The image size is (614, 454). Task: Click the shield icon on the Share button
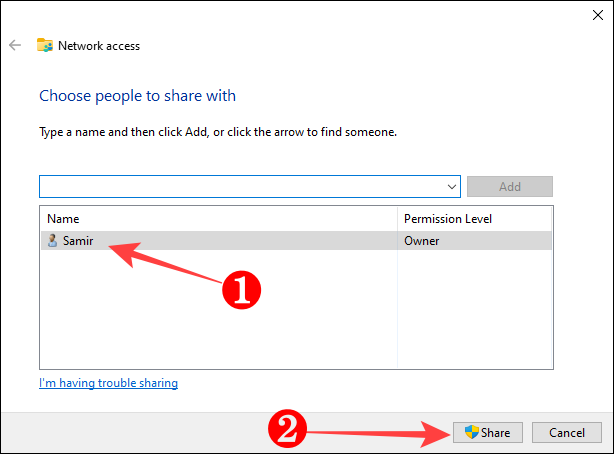471,432
